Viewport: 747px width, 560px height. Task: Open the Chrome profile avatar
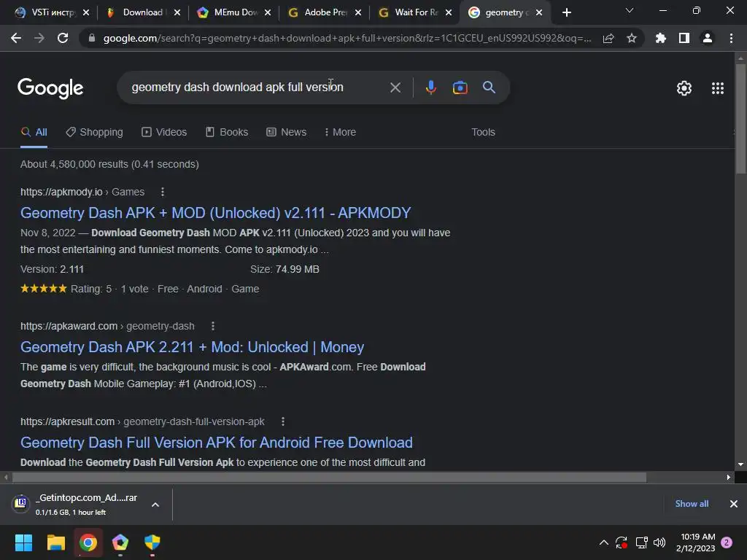708,38
